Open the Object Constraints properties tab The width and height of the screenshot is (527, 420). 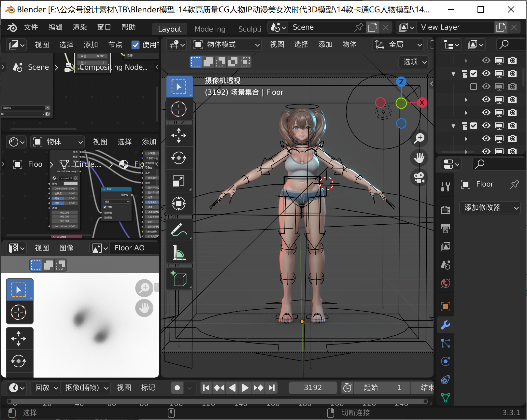click(446, 379)
